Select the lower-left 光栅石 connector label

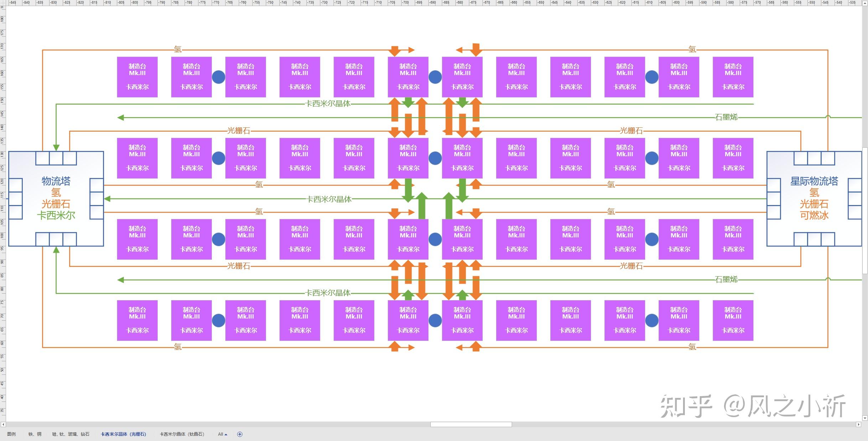239,266
